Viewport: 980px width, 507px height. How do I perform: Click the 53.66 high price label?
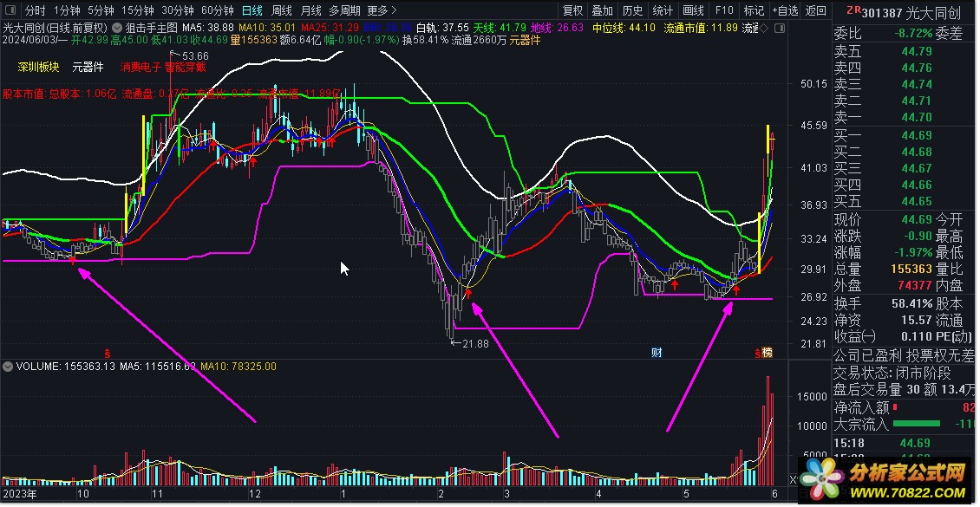[x=196, y=57]
